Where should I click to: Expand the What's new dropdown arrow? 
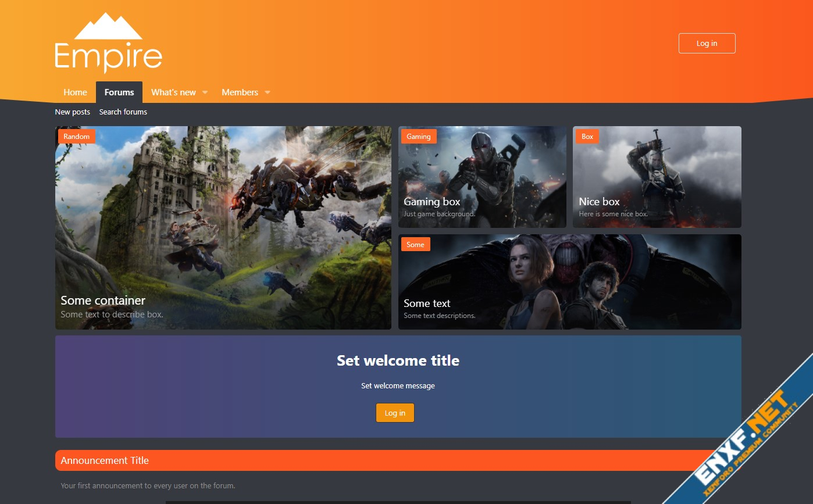[x=205, y=92]
